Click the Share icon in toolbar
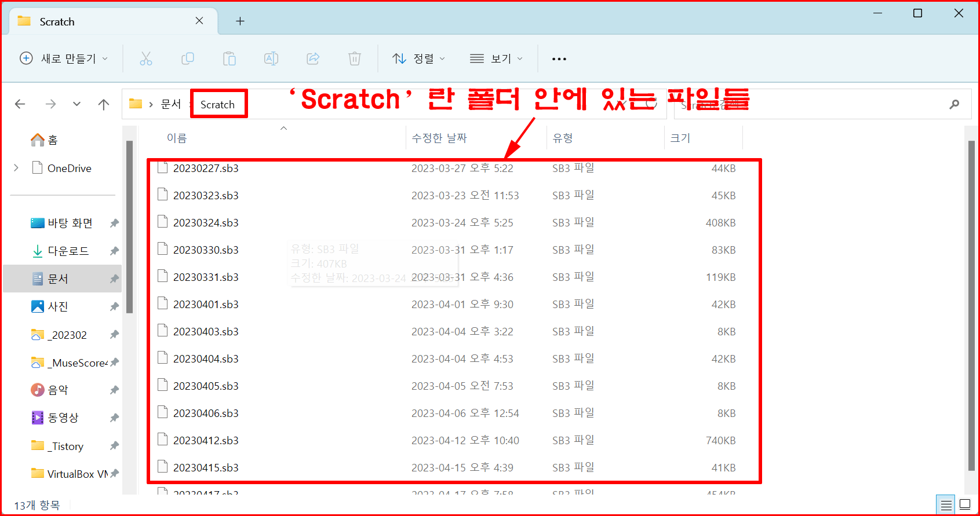This screenshot has width=980, height=516. (x=313, y=58)
